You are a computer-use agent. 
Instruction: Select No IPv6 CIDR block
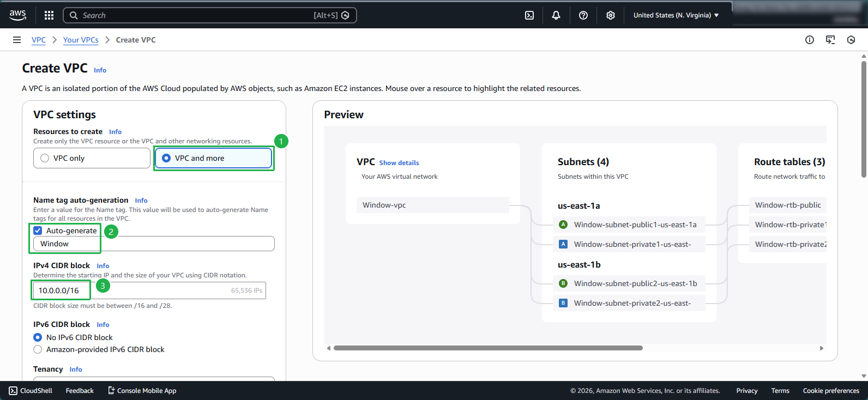[38, 337]
